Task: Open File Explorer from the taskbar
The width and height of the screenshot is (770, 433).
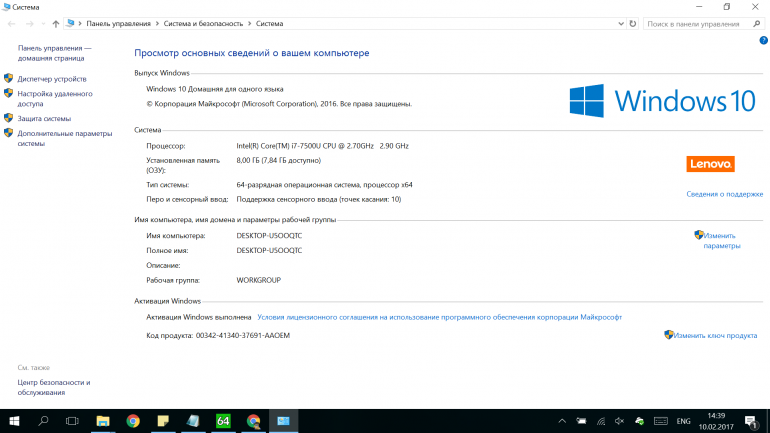Action: pyautogui.click(x=103, y=421)
